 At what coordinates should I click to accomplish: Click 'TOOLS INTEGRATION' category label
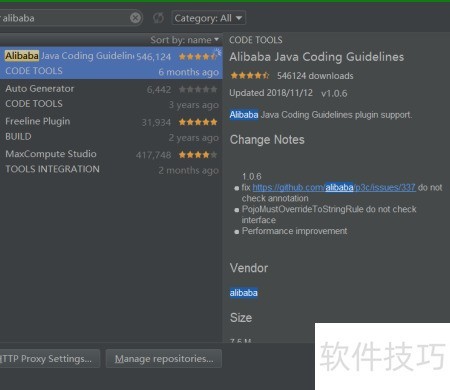[52, 169]
